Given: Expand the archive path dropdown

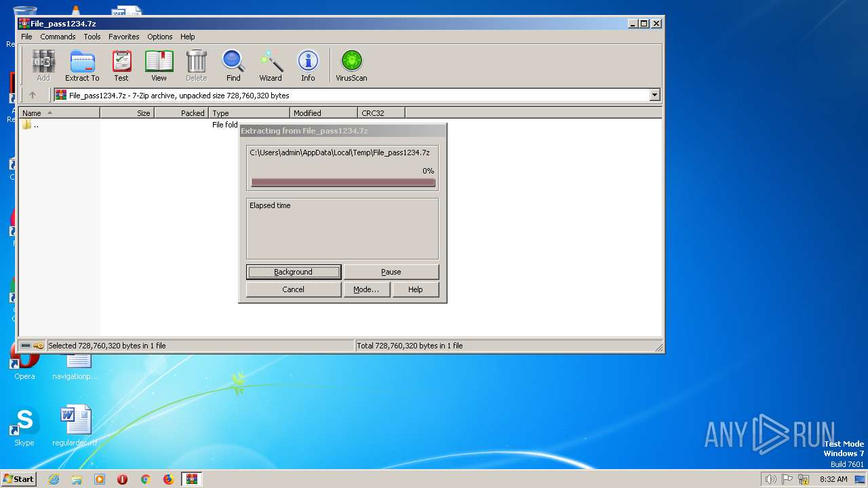Looking at the screenshot, I should [x=655, y=96].
